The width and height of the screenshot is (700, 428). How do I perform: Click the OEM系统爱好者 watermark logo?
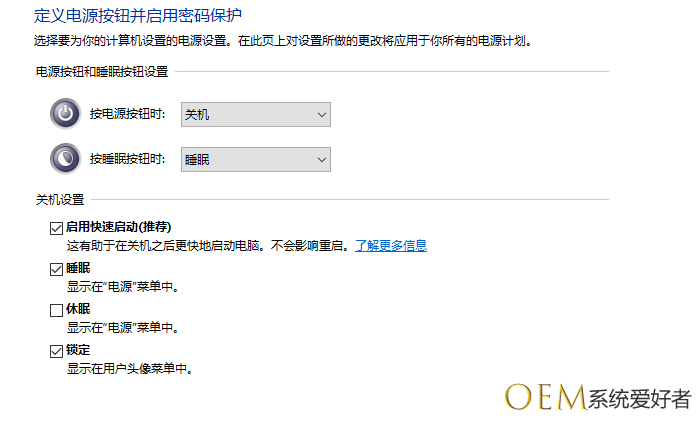point(597,397)
